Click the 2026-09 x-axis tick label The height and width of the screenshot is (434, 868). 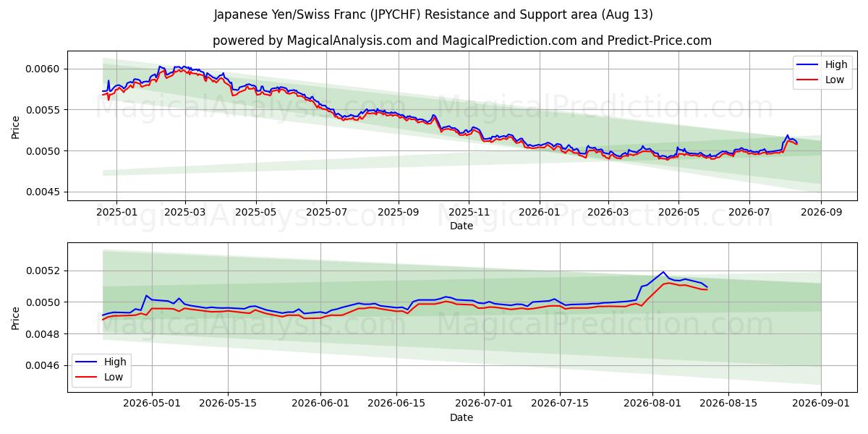point(820,213)
